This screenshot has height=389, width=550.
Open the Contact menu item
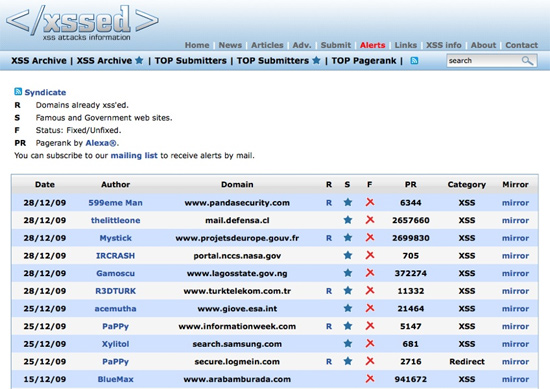coord(521,45)
